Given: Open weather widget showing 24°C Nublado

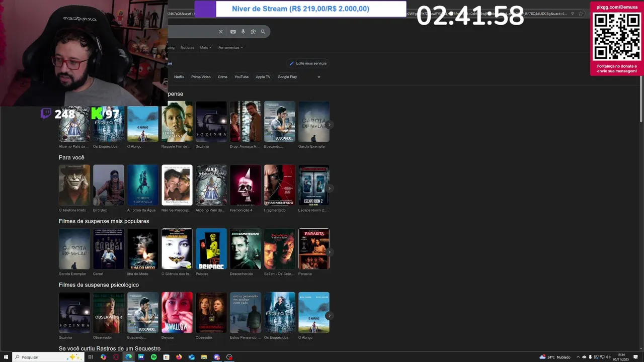Looking at the screenshot, I should [x=555, y=357].
